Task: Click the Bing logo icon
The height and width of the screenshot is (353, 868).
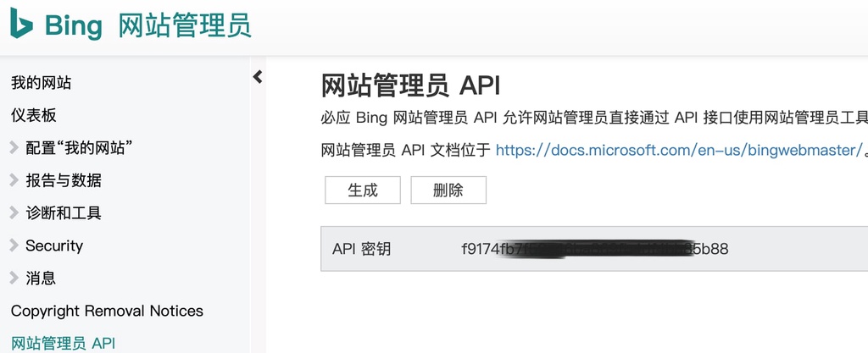Action: pyautogui.click(x=21, y=23)
